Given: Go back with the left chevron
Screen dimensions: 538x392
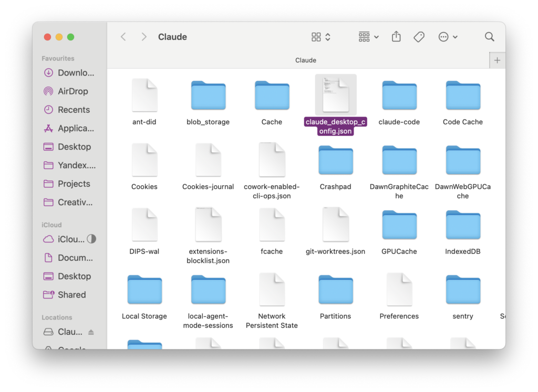Looking at the screenshot, I should [123, 37].
